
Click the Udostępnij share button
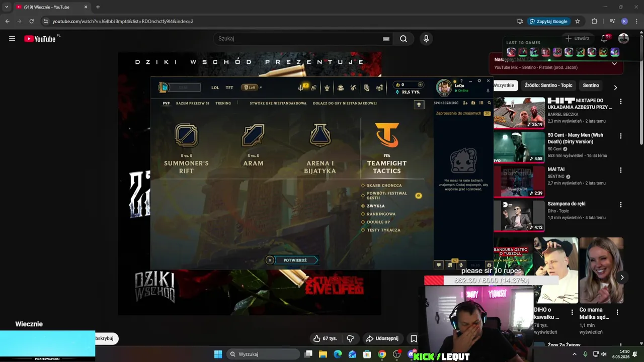click(382, 339)
